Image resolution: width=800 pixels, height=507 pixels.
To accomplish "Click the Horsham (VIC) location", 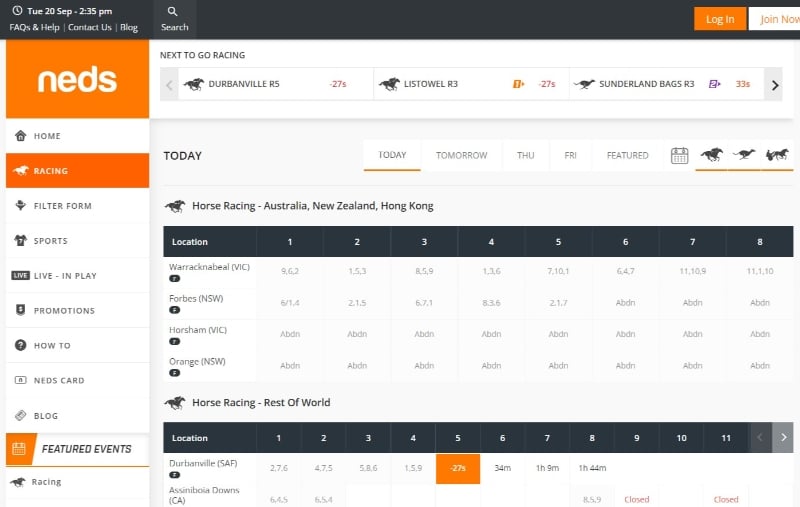I will [x=197, y=330].
